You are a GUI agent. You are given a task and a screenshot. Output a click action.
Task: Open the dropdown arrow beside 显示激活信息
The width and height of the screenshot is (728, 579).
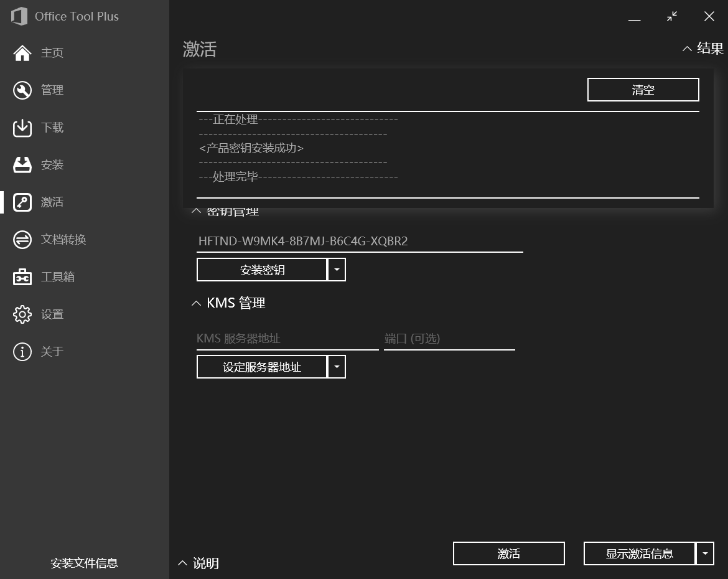(x=705, y=553)
